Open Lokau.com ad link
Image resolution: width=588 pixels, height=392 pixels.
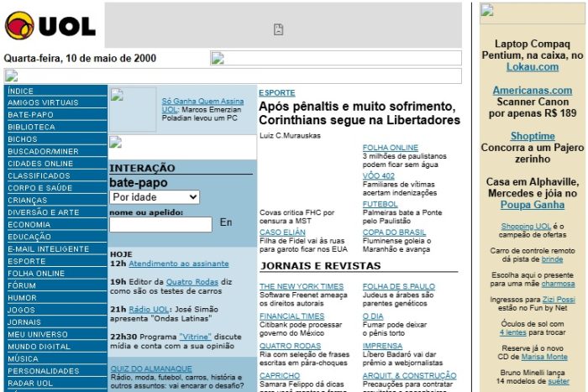tap(533, 67)
